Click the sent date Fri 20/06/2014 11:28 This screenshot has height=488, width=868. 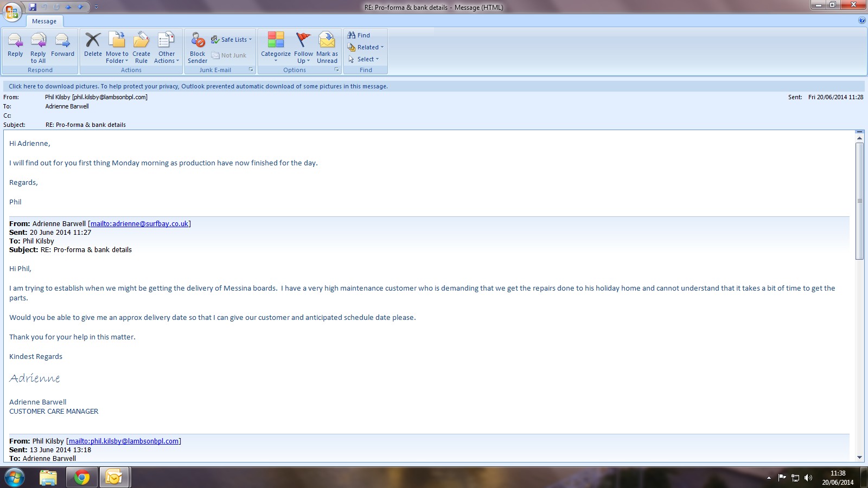click(835, 97)
